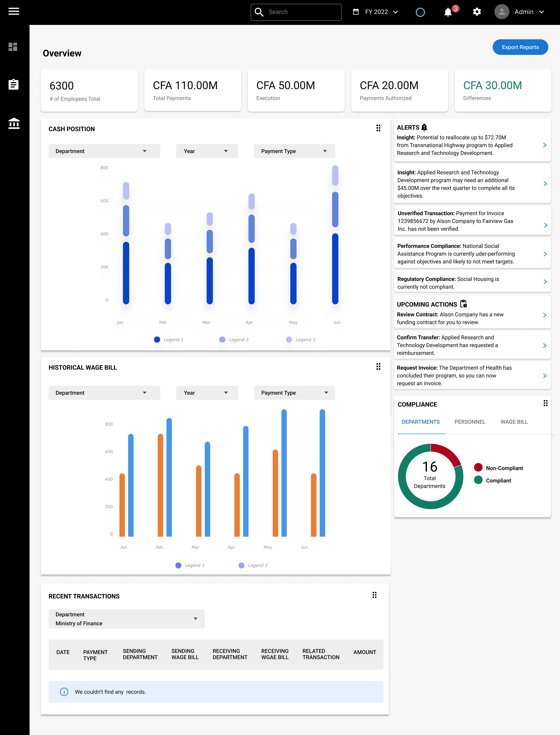Expand the Admin account dropdown chevron
Viewport: 560px width, 735px height.
click(542, 12)
